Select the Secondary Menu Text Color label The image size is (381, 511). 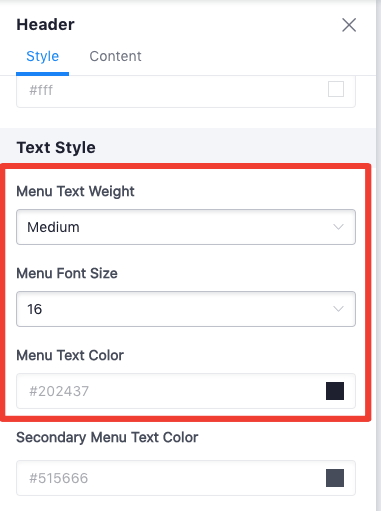tap(107, 437)
